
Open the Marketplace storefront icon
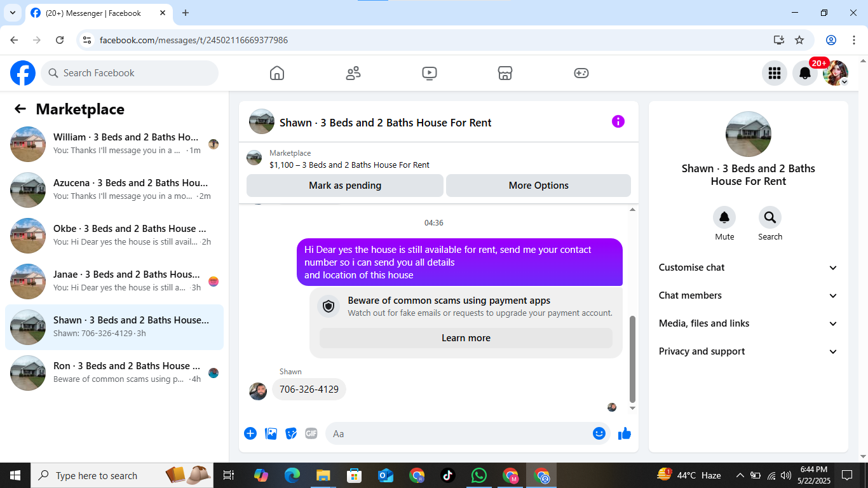[x=505, y=73]
